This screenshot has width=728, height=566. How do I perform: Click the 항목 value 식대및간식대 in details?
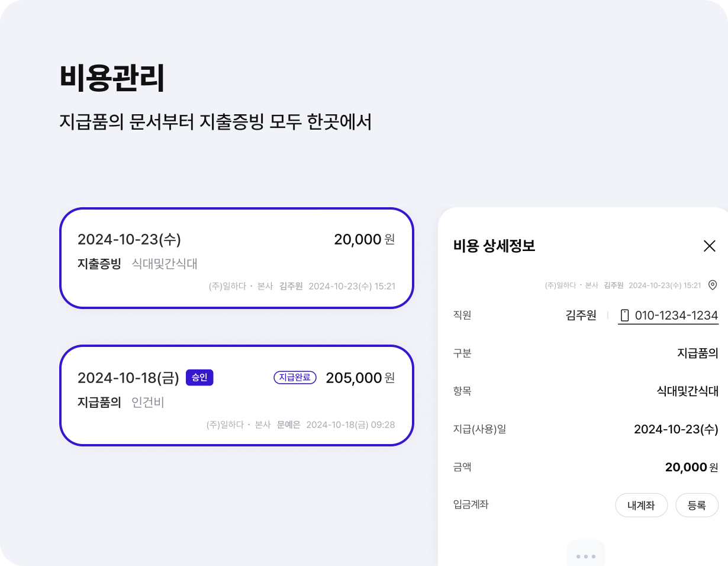(x=688, y=391)
